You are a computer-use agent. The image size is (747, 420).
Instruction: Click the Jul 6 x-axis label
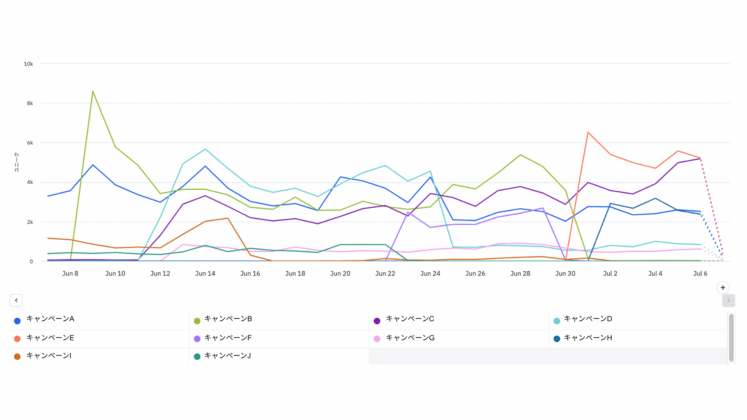(699, 272)
